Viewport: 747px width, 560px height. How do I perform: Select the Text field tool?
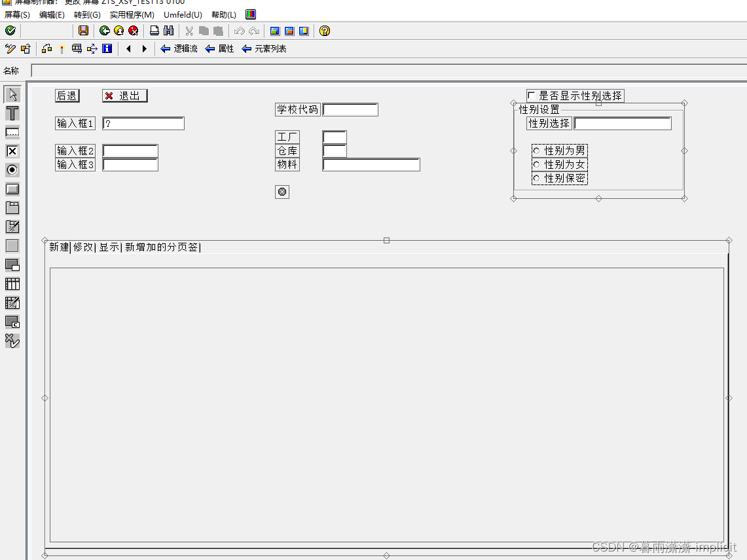click(x=12, y=113)
